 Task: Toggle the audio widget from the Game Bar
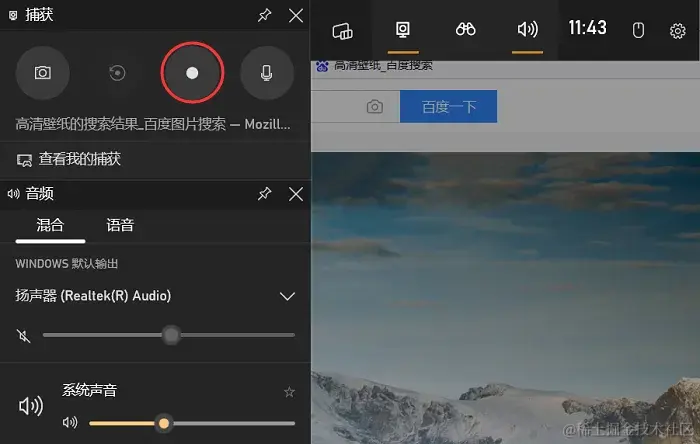pyautogui.click(x=527, y=30)
